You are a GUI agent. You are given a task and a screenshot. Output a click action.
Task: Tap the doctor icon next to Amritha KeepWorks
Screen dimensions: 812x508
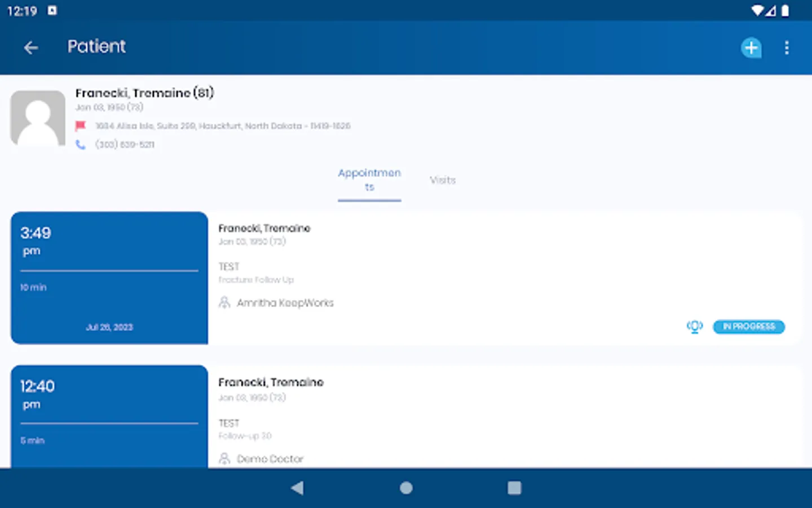(x=224, y=303)
